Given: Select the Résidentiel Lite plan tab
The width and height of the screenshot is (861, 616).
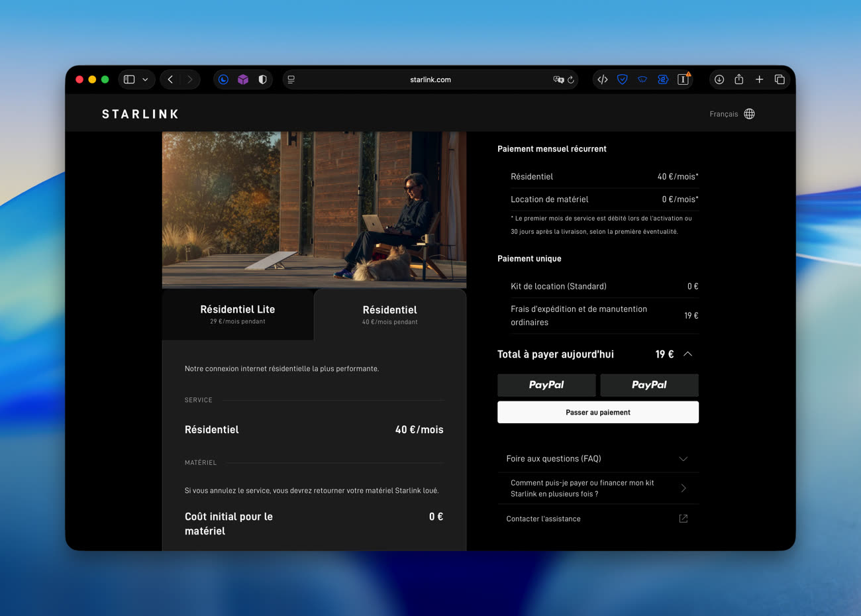Looking at the screenshot, I should 238,314.
